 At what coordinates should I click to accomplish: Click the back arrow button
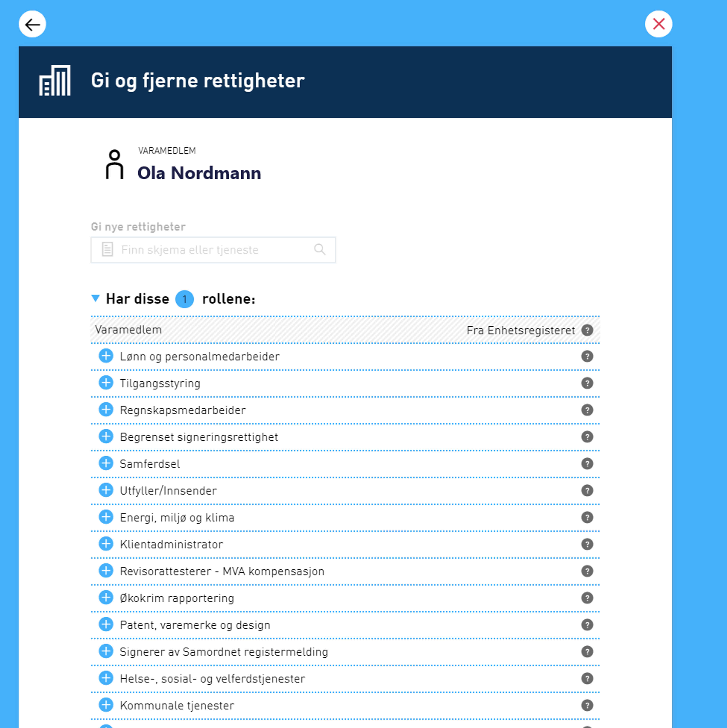[x=32, y=24]
